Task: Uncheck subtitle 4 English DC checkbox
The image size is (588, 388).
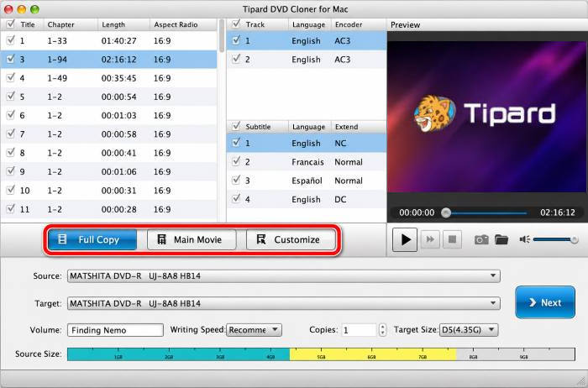Action: pyautogui.click(x=236, y=199)
